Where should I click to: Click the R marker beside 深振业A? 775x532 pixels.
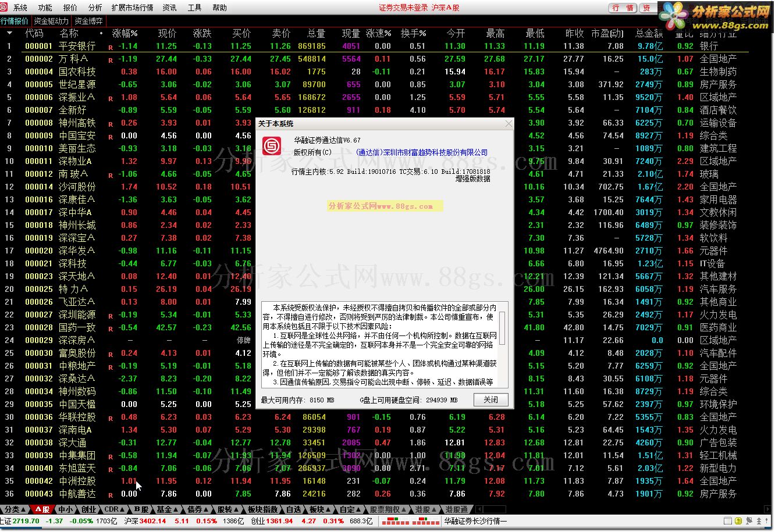coord(111,98)
